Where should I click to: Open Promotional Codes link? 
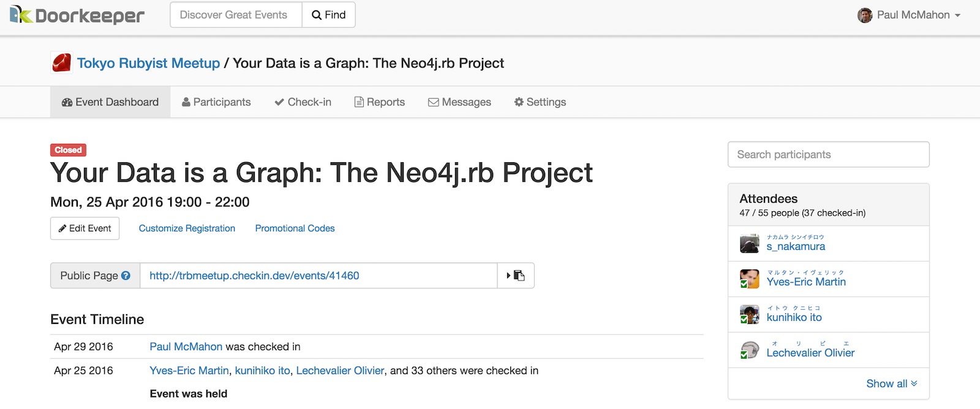point(295,228)
